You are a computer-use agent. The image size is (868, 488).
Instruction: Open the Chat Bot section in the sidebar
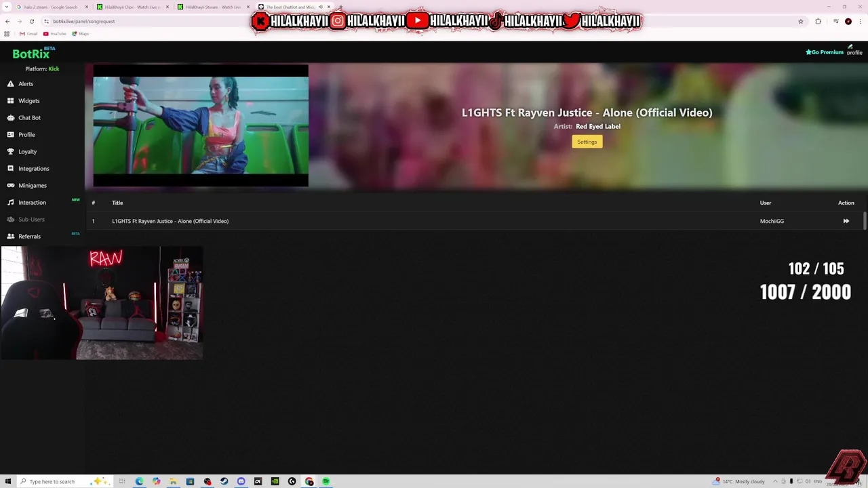tap(24, 118)
